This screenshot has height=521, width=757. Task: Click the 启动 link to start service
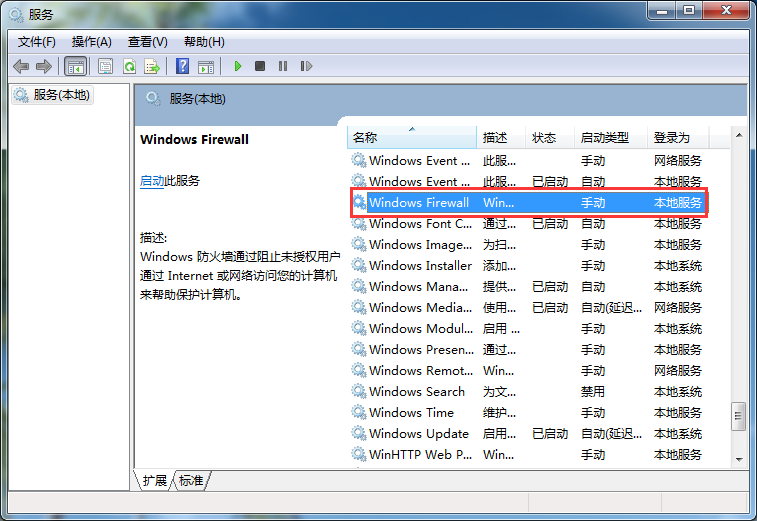[152, 181]
